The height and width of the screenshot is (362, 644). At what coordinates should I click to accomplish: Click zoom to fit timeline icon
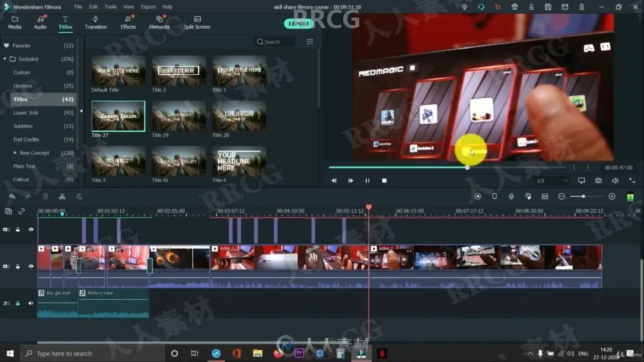click(545, 197)
